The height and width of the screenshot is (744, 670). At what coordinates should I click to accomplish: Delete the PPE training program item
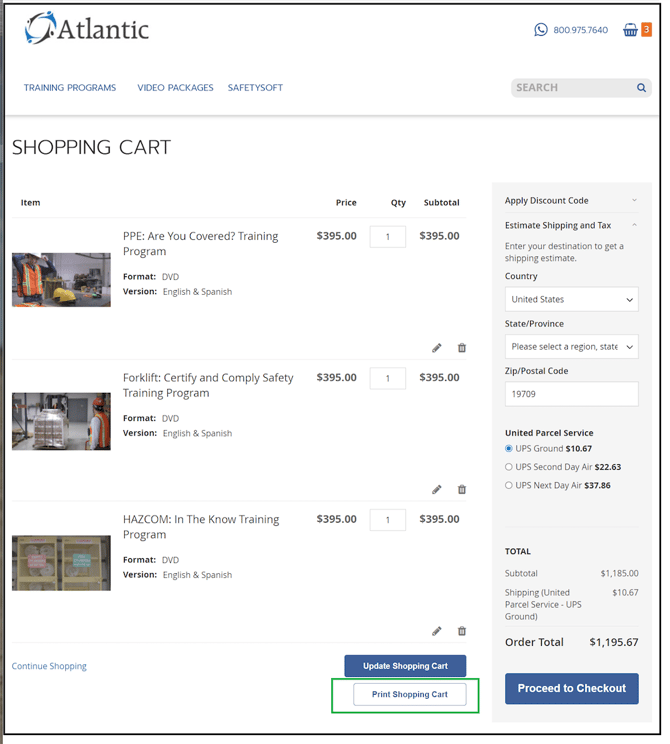pos(462,348)
